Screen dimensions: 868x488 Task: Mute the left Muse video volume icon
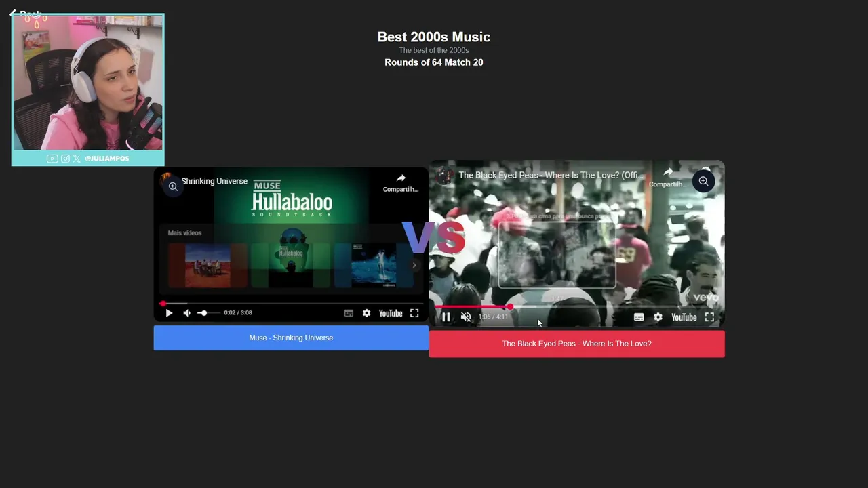(187, 313)
